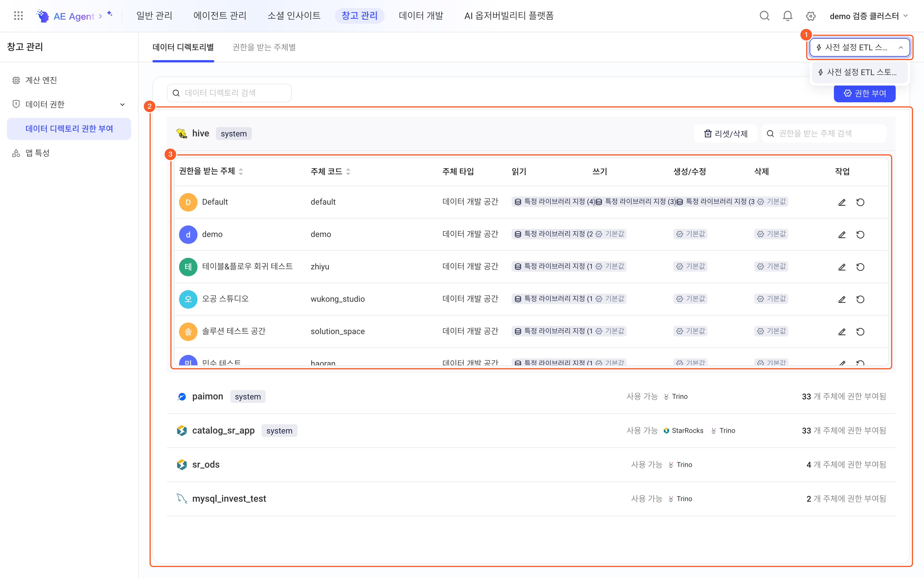This screenshot has width=924, height=578.
Task: Edit permissions for the wukong_studio row
Action: click(x=842, y=299)
